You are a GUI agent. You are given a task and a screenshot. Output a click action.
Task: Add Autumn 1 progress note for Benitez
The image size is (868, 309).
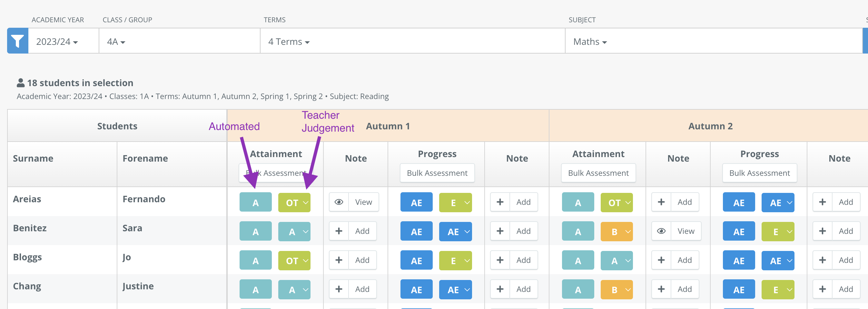tap(514, 231)
